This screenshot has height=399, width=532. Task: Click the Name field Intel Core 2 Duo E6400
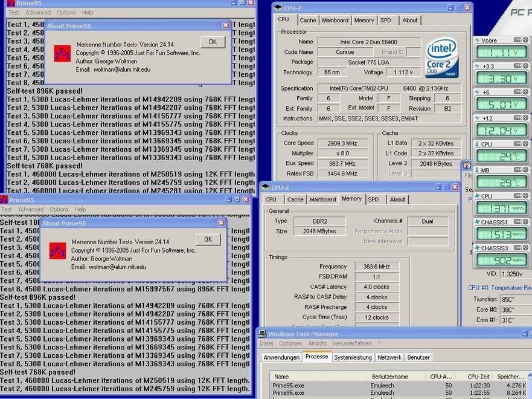(x=369, y=42)
